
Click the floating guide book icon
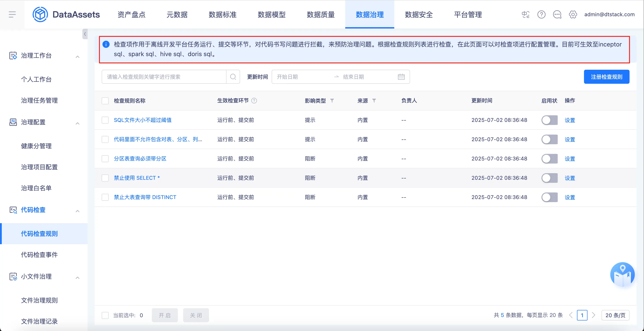pos(622,275)
